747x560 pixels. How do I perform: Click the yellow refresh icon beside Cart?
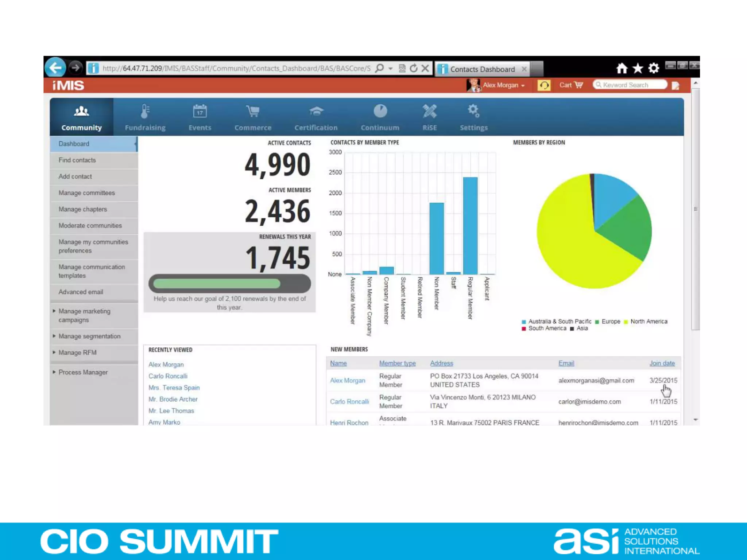[543, 85]
